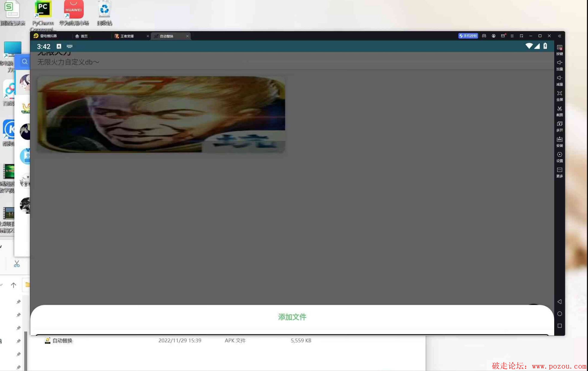Viewport: 588px width, 371px height.
Task: Tap the Android recent apps square button
Action: [559, 325]
